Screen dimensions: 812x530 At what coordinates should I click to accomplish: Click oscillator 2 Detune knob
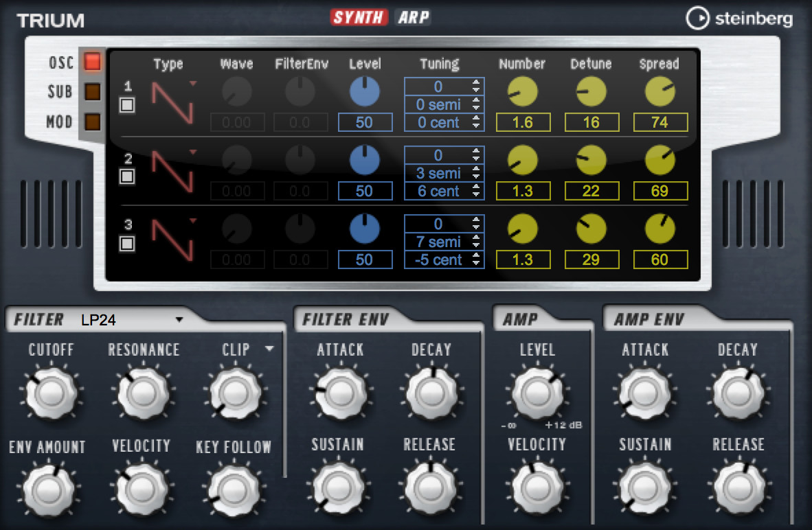pyautogui.click(x=591, y=160)
